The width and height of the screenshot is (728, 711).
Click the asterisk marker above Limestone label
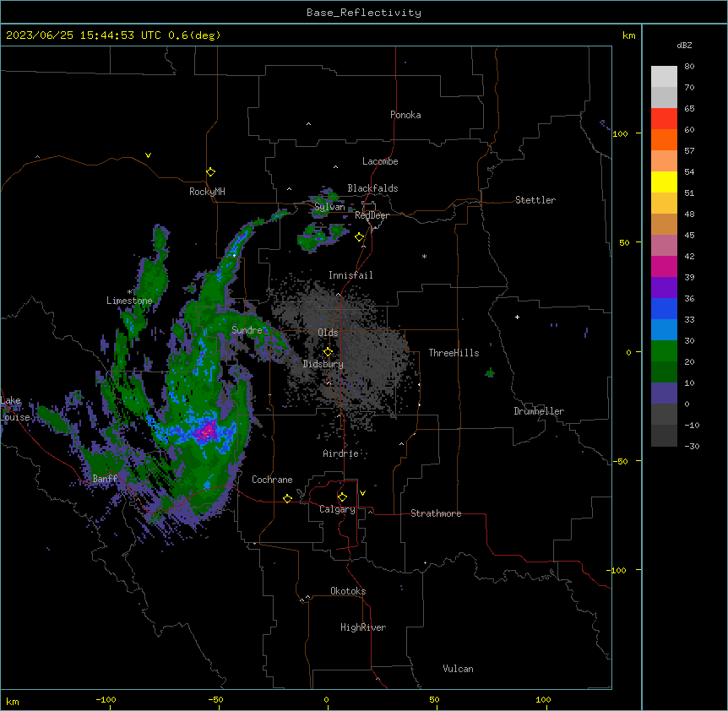click(129, 292)
